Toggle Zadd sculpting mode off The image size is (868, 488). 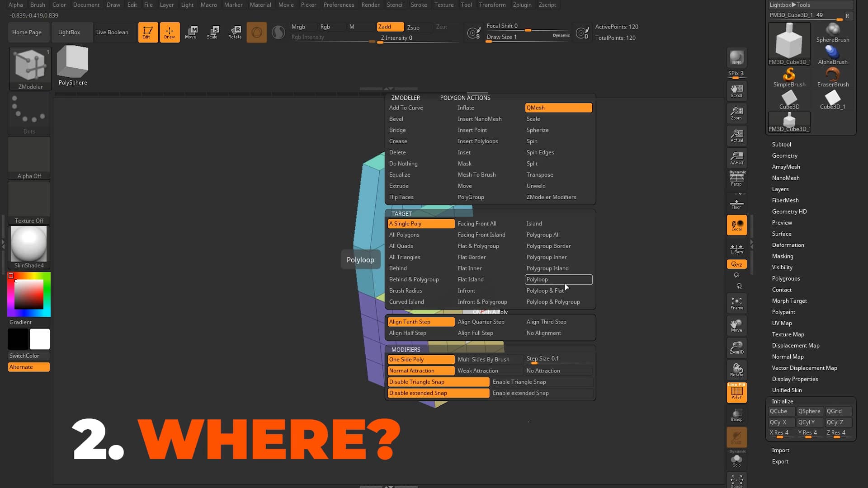tap(390, 27)
